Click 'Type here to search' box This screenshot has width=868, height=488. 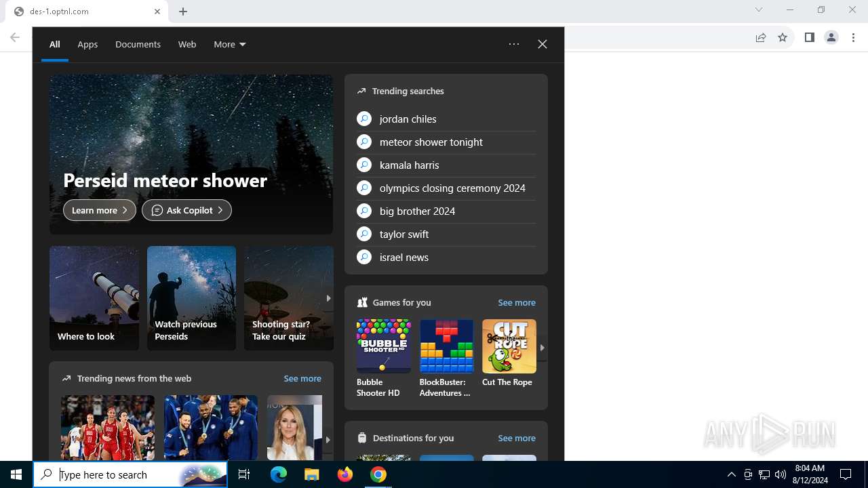point(130,474)
